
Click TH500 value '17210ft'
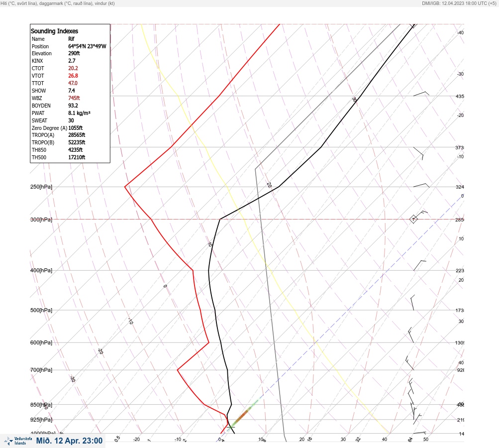click(x=77, y=157)
